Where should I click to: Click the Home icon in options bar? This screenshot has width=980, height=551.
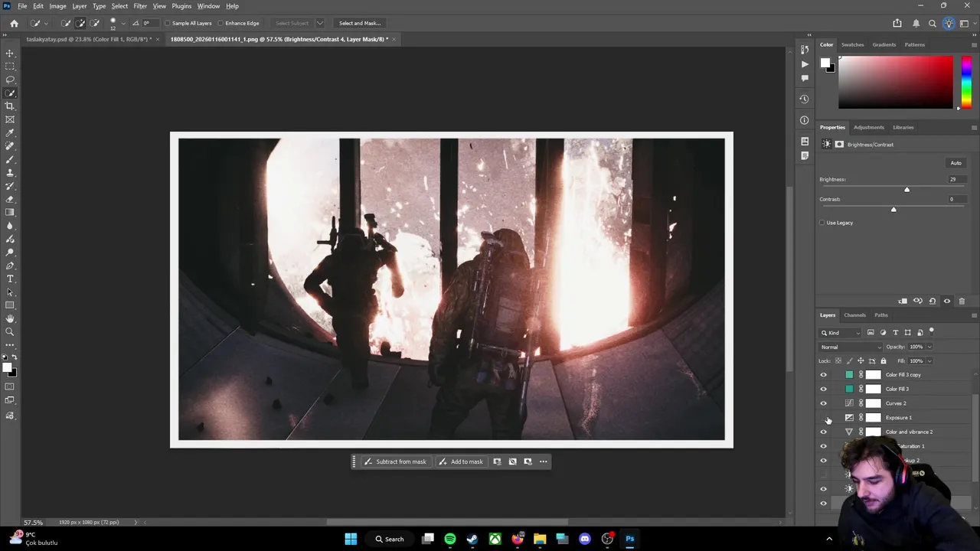pyautogui.click(x=14, y=23)
